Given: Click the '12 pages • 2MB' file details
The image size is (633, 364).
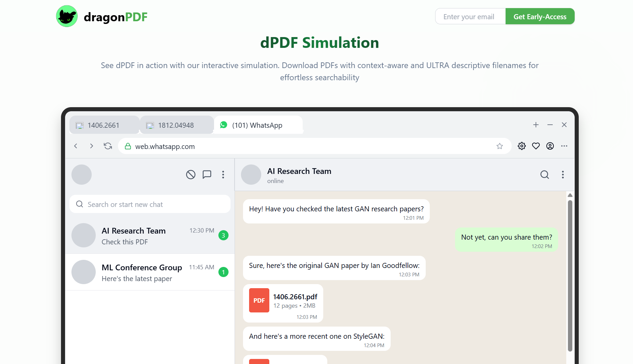Looking at the screenshot, I should coord(295,306).
